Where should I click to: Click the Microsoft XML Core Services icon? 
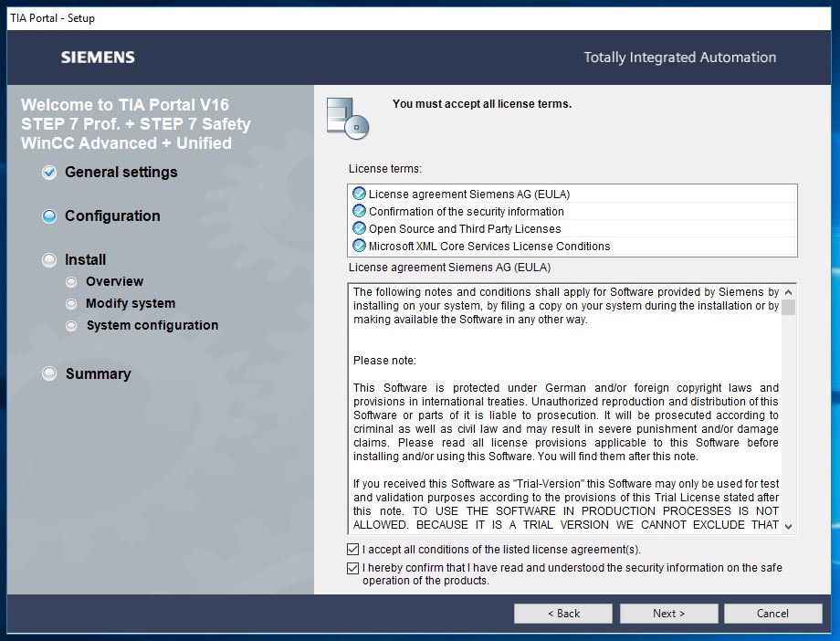[359, 246]
